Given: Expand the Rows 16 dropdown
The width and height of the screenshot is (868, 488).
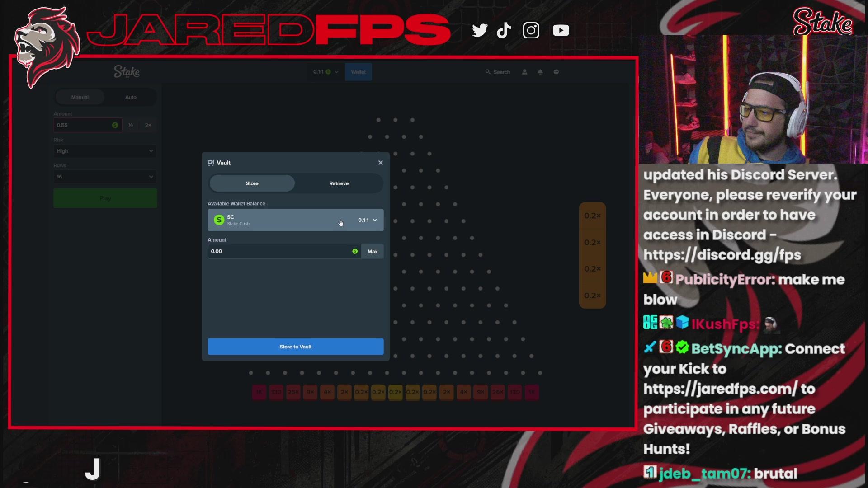Looking at the screenshot, I should tap(105, 177).
